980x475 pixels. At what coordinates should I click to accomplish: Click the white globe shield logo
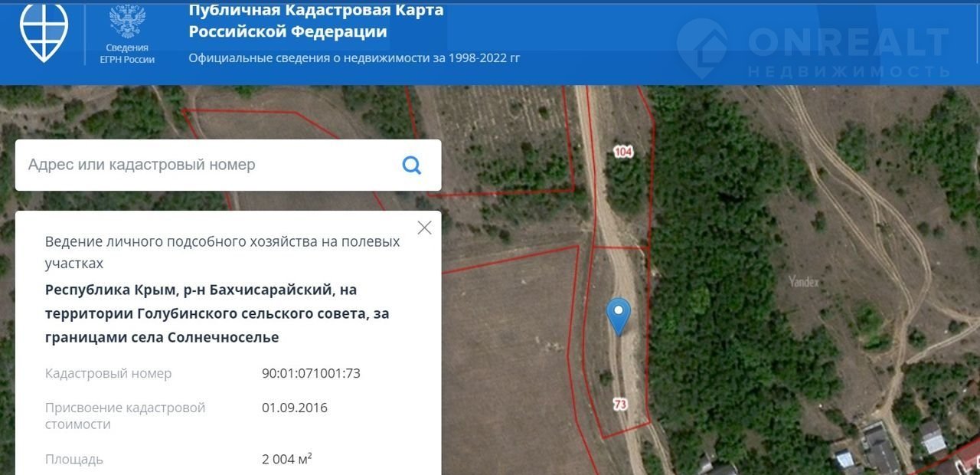pyautogui.click(x=44, y=29)
